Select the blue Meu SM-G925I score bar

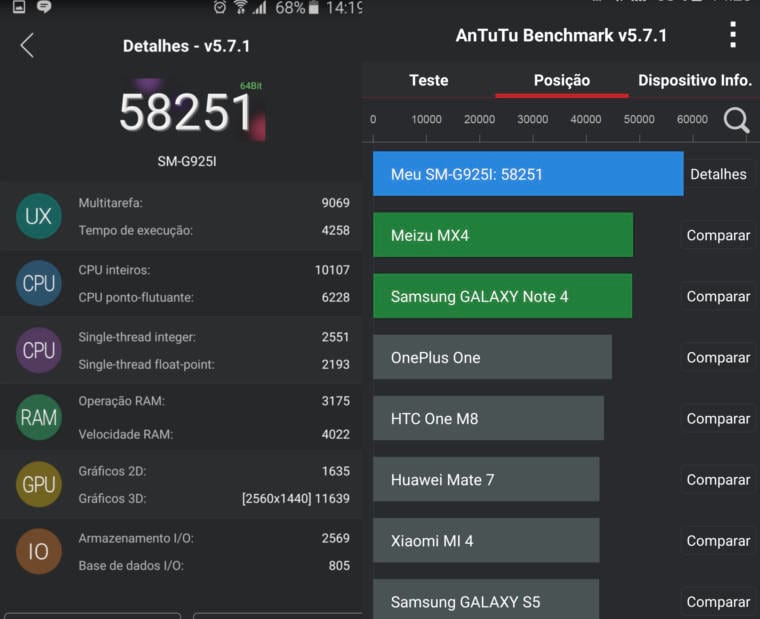click(x=528, y=174)
